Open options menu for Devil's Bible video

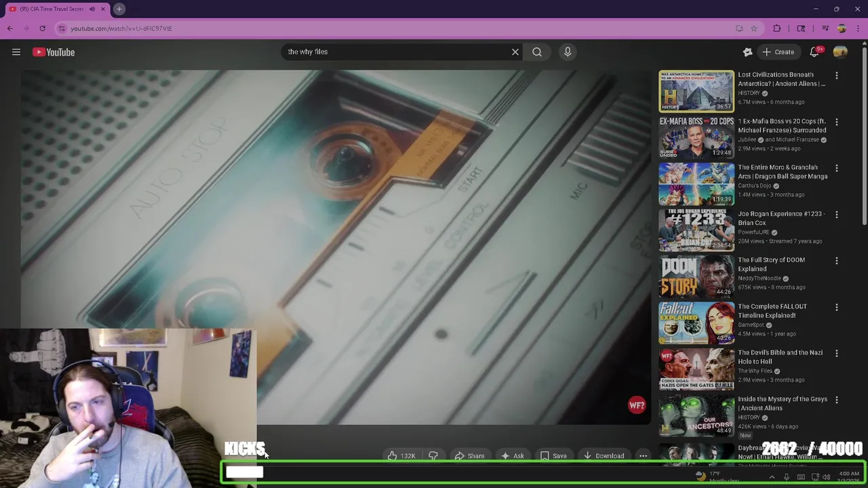coord(837,353)
